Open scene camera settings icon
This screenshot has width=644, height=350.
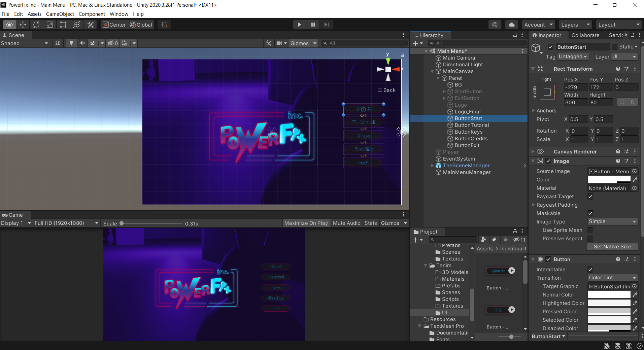[279, 43]
